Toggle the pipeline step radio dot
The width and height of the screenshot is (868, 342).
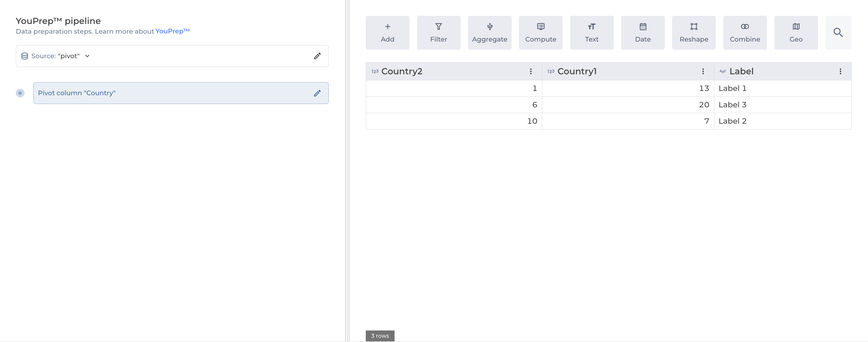(x=20, y=93)
